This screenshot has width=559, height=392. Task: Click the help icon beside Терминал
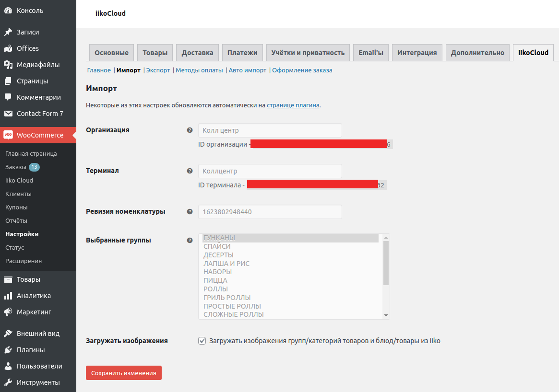click(190, 171)
